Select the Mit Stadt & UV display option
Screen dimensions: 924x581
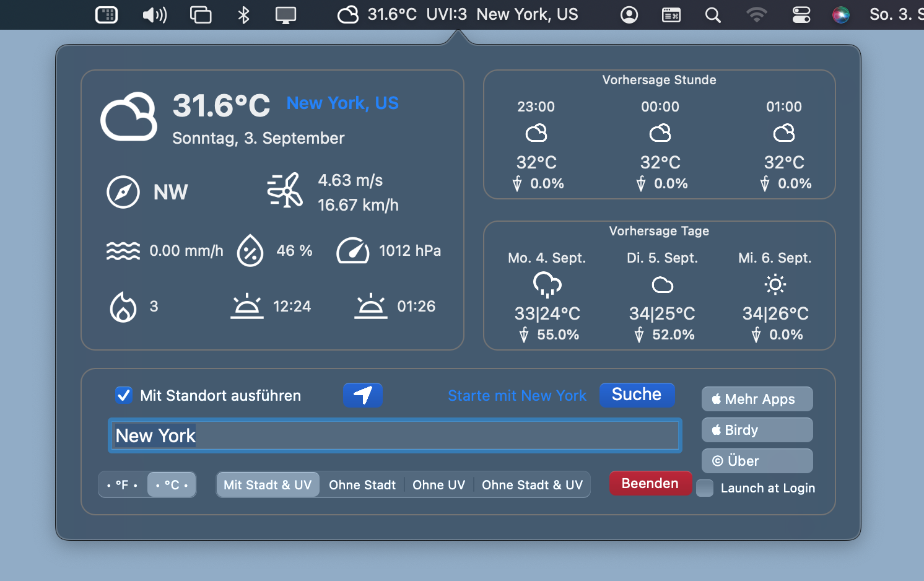(268, 484)
